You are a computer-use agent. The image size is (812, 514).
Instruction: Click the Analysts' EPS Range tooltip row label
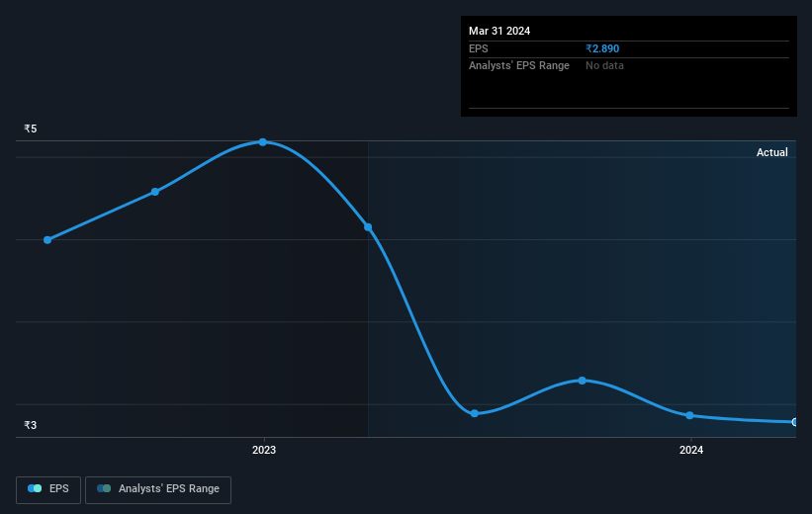tap(519, 66)
